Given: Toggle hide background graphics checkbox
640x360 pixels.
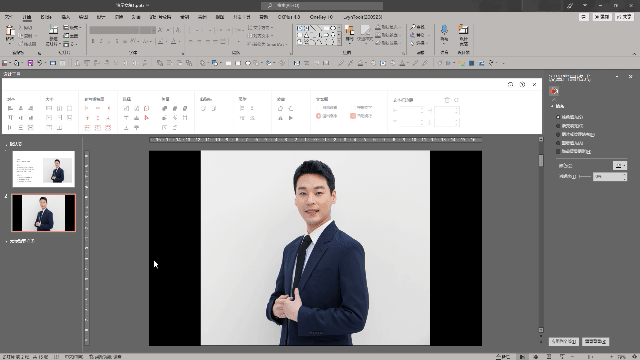Looking at the screenshot, I should tap(558, 151).
